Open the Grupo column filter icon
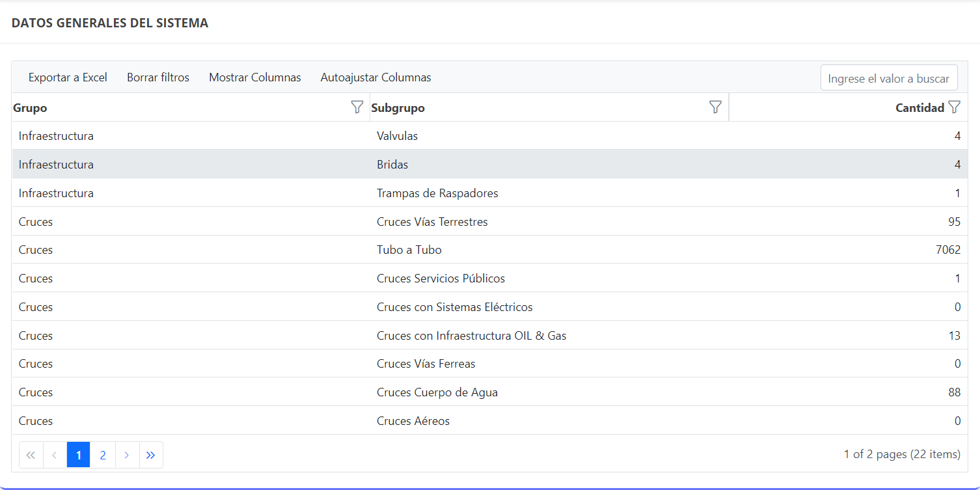Screen dimensions: 980x490 [357, 107]
